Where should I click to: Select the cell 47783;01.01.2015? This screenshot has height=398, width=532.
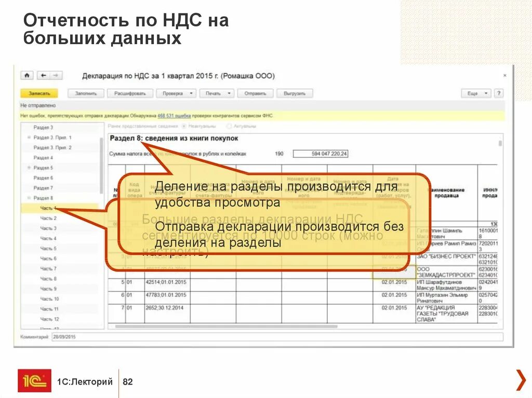point(167,298)
